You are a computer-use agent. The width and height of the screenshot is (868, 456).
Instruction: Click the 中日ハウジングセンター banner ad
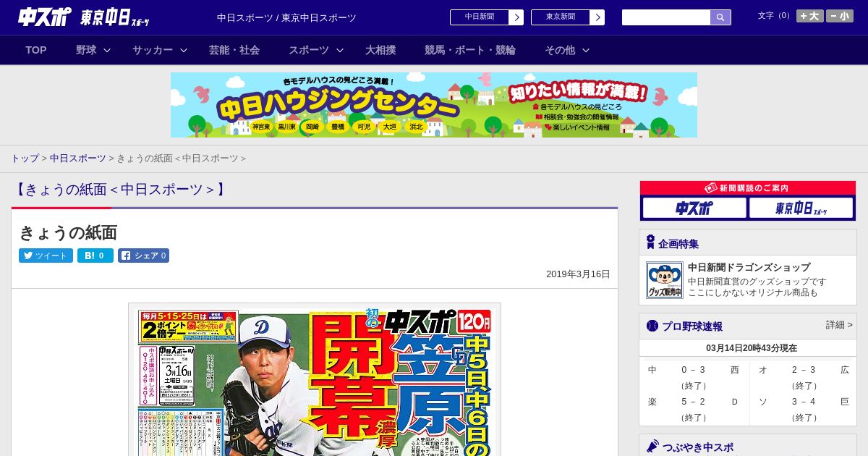tap(434, 105)
